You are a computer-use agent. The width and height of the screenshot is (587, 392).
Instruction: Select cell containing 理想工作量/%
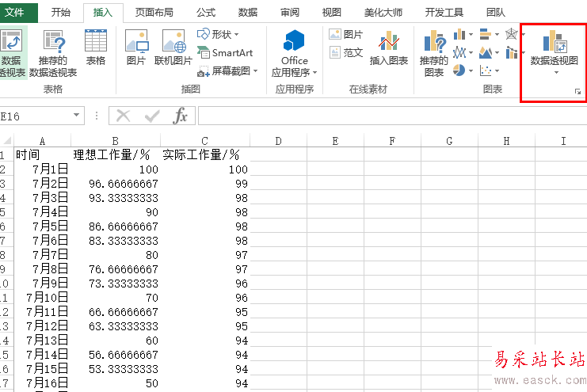[x=116, y=154]
